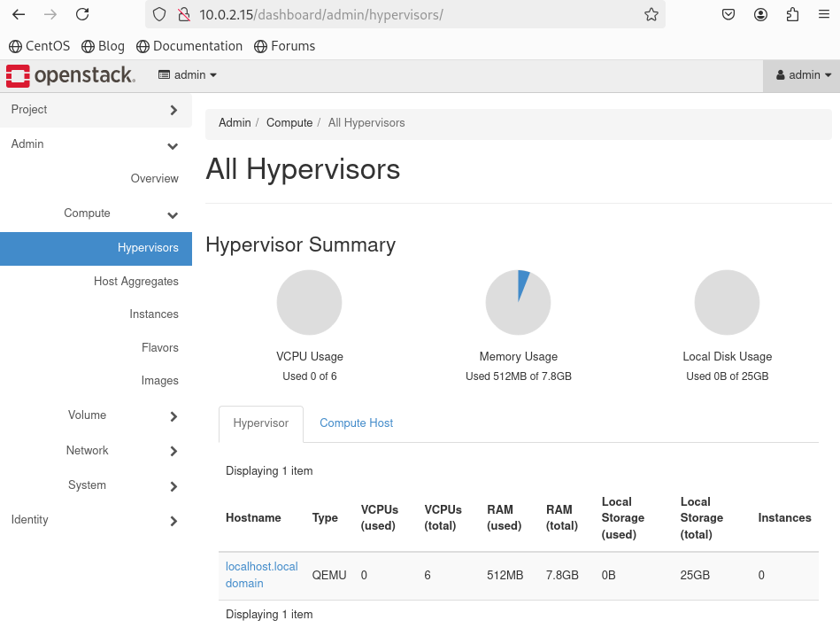The height and width of the screenshot is (636, 840).
Task: Click the Local Storage (total) column header
Action: pos(702,518)
